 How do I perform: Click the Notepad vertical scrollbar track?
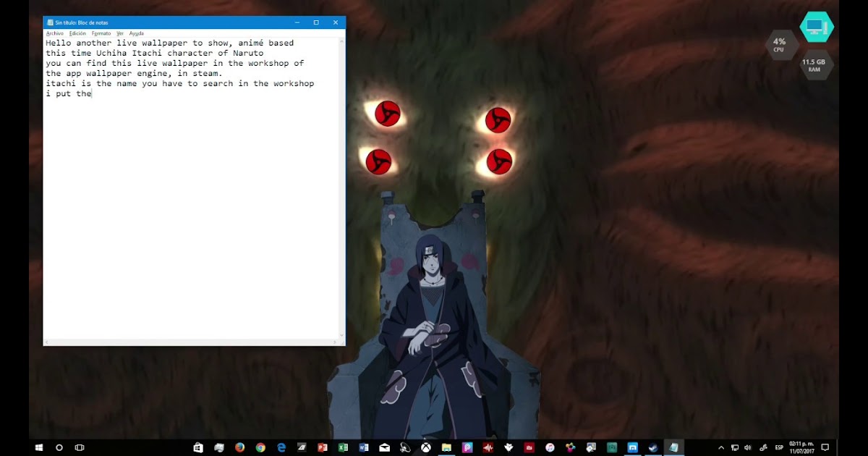click(x=342, y=188)
